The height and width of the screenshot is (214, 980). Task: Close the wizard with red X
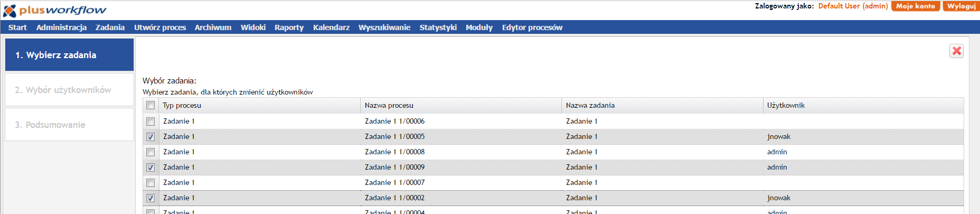[x=956, y=51]
